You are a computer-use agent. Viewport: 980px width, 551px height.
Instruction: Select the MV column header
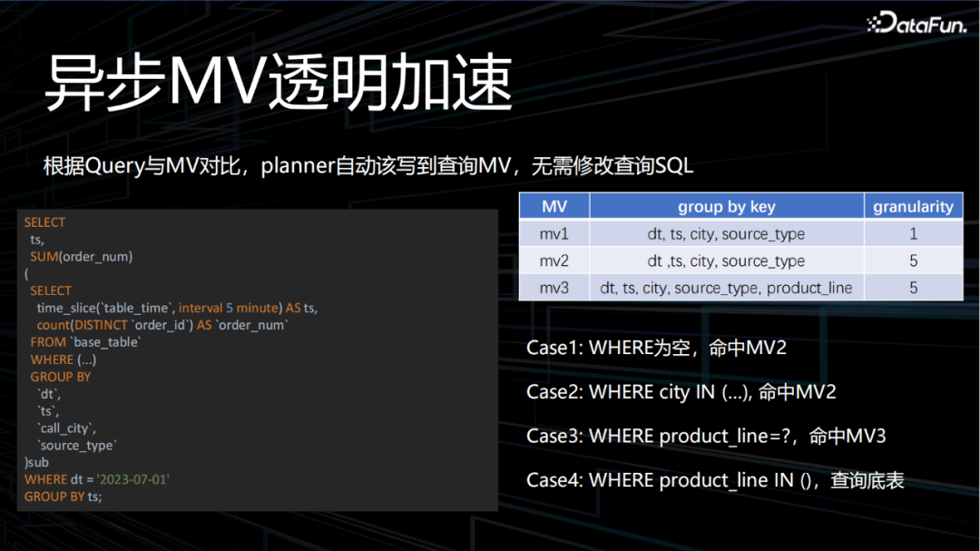coord(554,206)
